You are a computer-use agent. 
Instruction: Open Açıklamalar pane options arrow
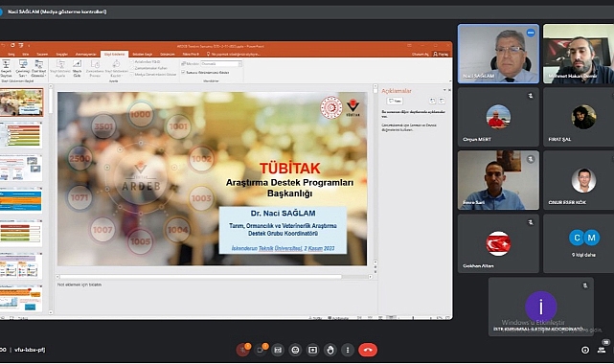coord(444,90)
